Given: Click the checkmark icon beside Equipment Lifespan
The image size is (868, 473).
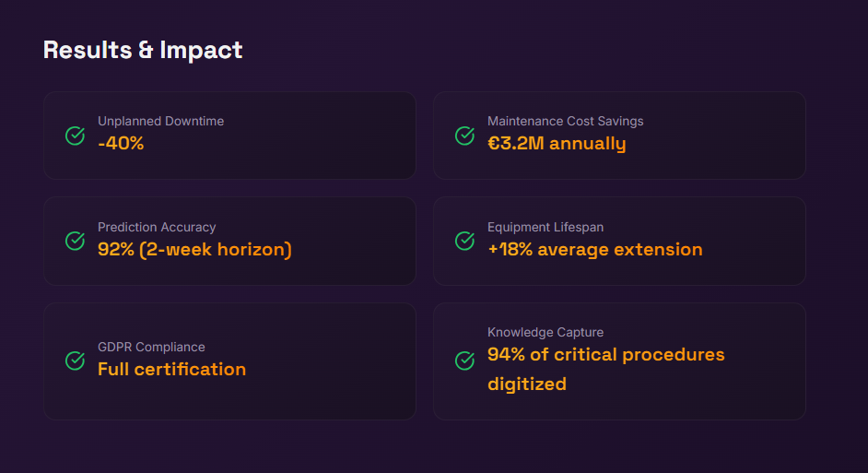Looking at the screenshot, I should pos(465,241).
